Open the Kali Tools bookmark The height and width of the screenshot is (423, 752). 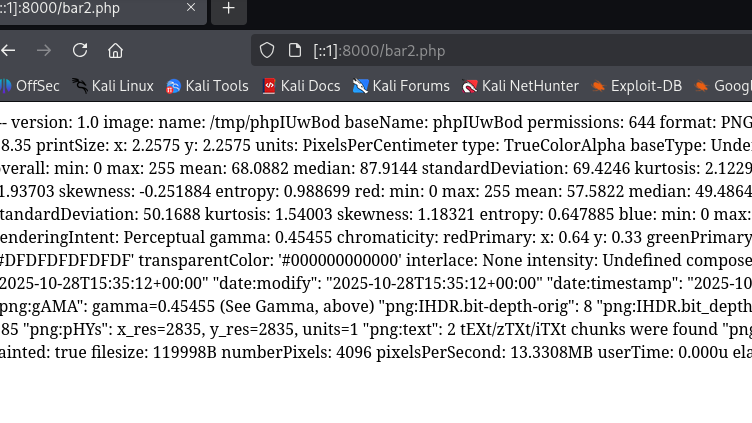coord(207,86)
